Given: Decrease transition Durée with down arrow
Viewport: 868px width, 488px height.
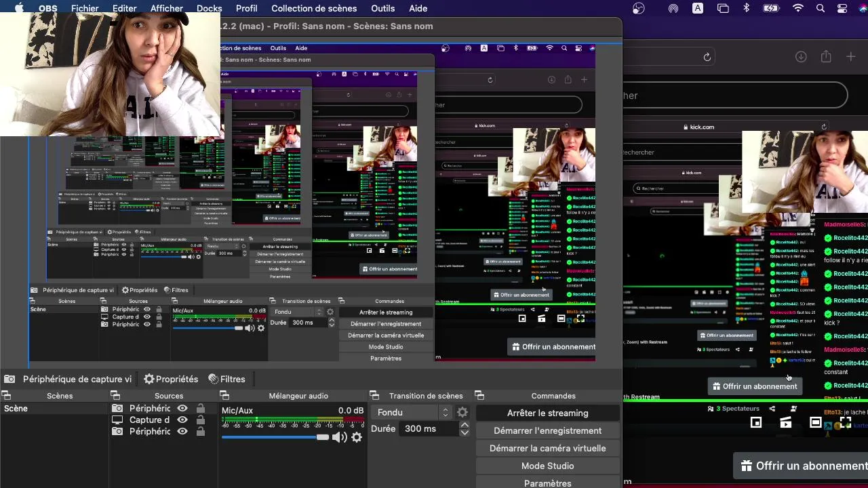Looking at the screenshot, I should (465, 432).
